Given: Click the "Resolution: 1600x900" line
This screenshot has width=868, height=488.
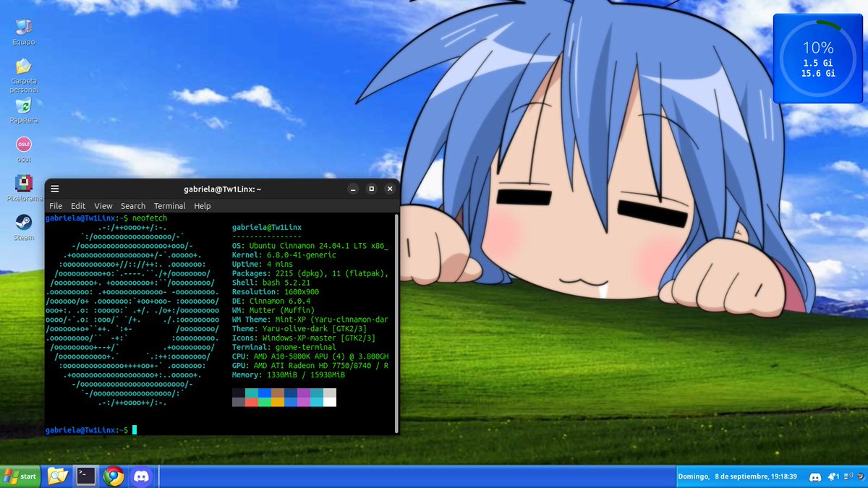Looking at the screenshot, I should click(x=276, y=292).
